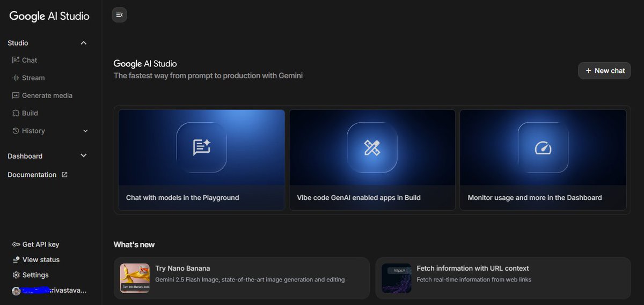
Task: Click the Gemini 2.5 Flash Image description
Action: [x=250, y=280]
